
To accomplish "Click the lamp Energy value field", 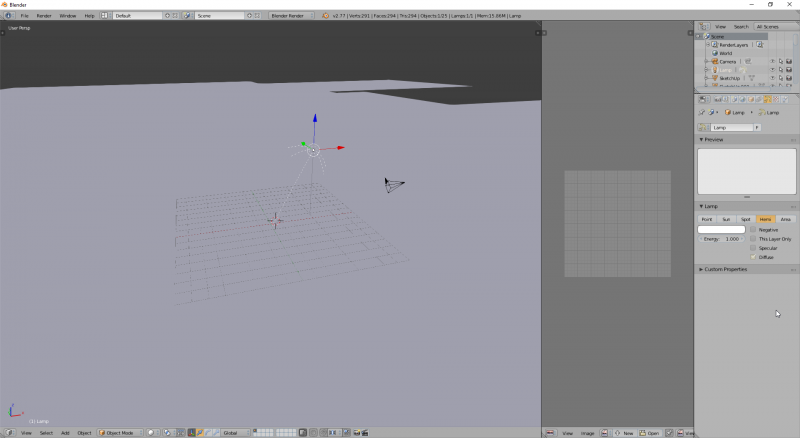I will point(721,239).
